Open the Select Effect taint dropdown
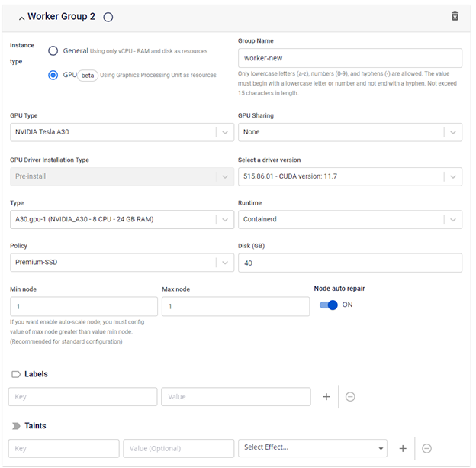Image resolution: width=476 pixels, height=468 pixels. pyautogui.click(x=313, y=448)
